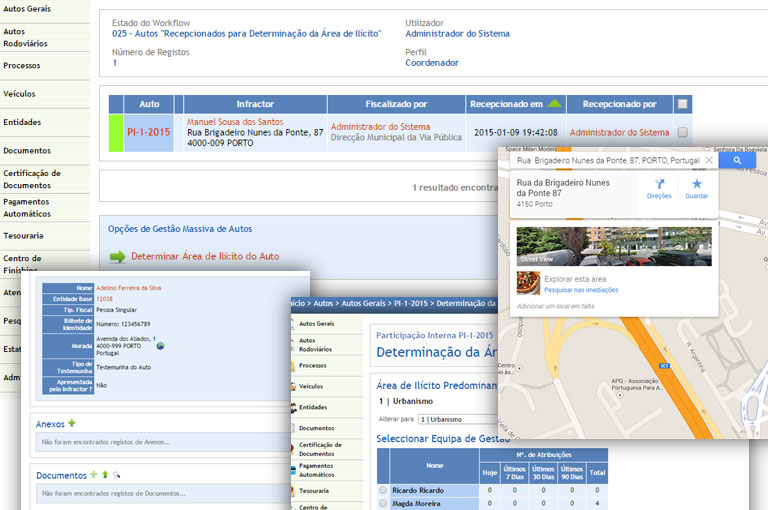768x510 pixels.
Task: Select the Ricardo Ricardo radio button
Action: click(x=383, y=490)
